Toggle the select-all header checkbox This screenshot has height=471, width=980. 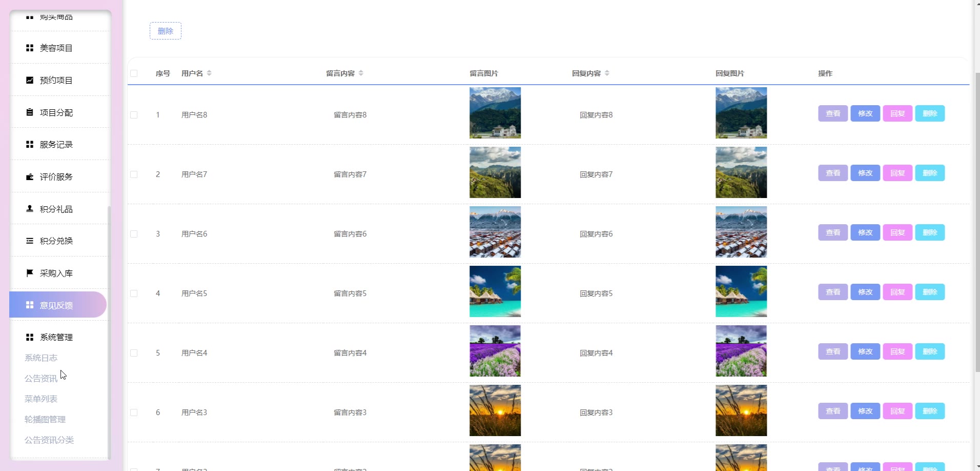(x=134, y=73)
